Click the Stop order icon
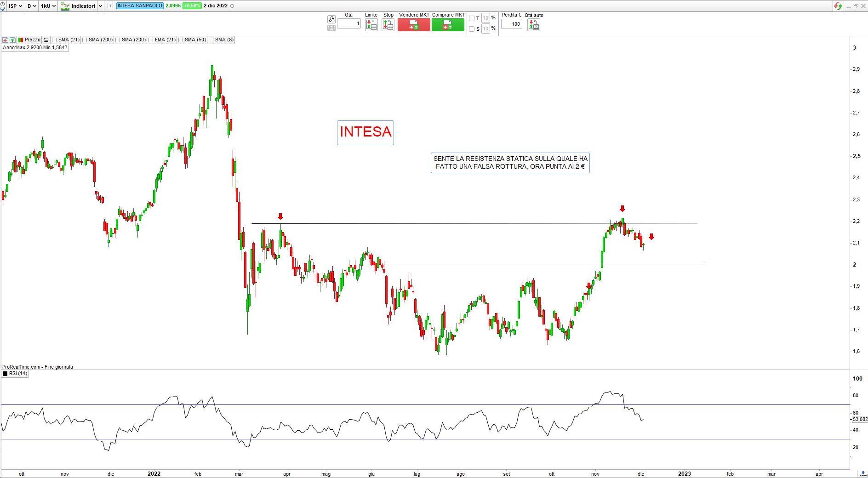The height and width of the screenshot is (478, 868). click(388, 25)
